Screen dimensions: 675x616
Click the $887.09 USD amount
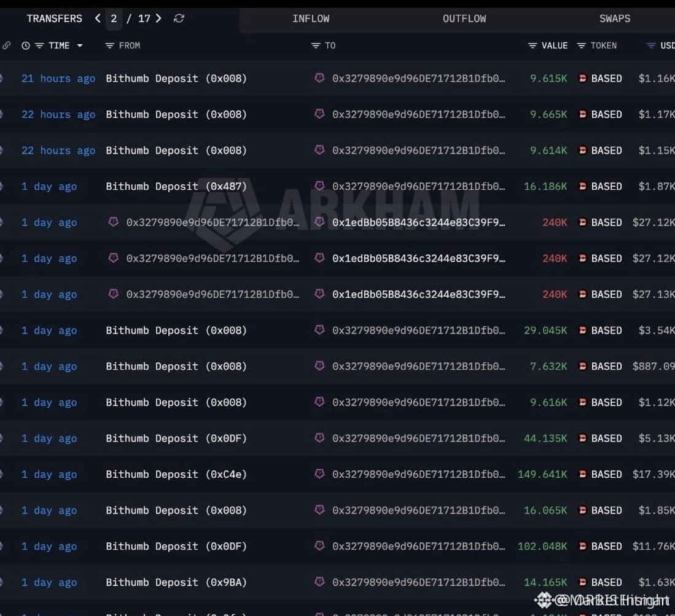(654, 366)
